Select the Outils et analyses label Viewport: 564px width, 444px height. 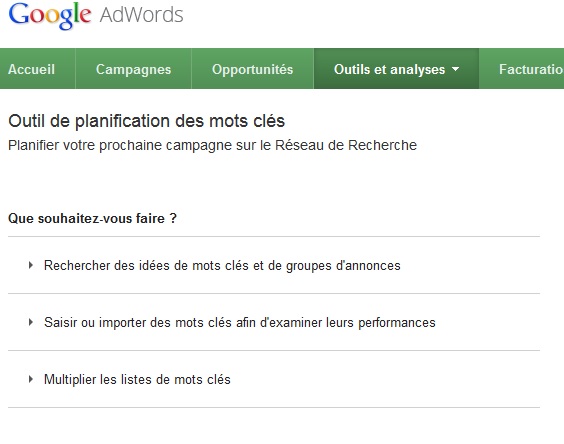[x=390, y=69]
